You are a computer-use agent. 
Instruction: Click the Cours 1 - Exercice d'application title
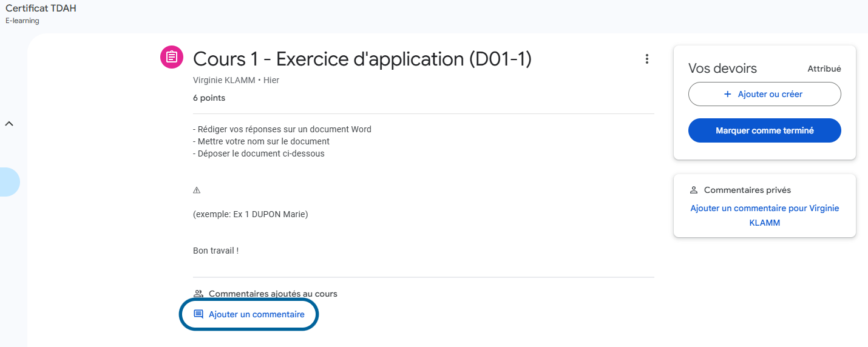pyautogui.click(x=362, y=59)
